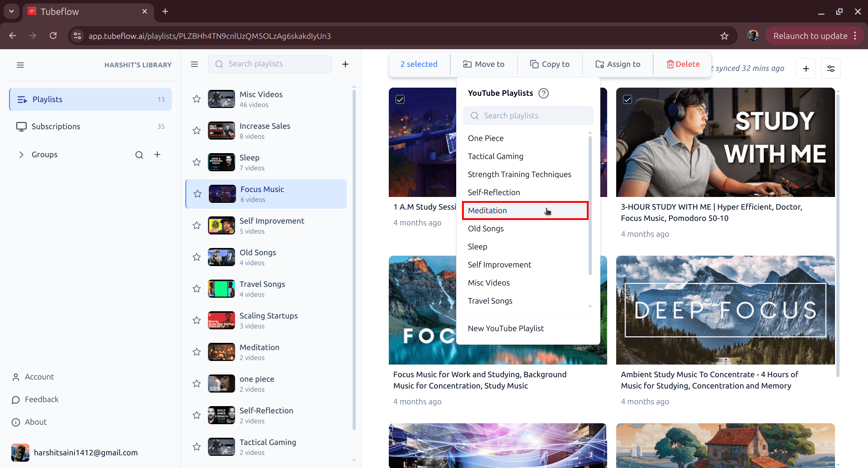Favorite the Focus Music playlist star
The image size is (868, 468).
197,194
